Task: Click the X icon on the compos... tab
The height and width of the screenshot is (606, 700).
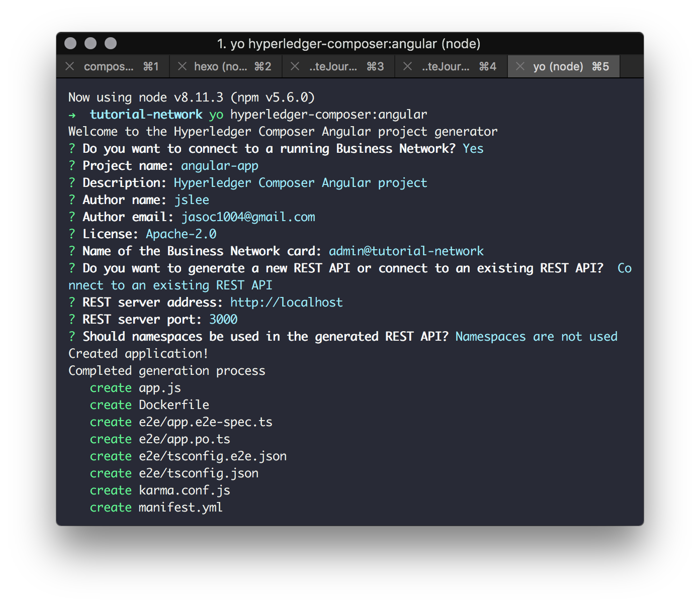Action: pyautogui.click(x=69, y=66)
